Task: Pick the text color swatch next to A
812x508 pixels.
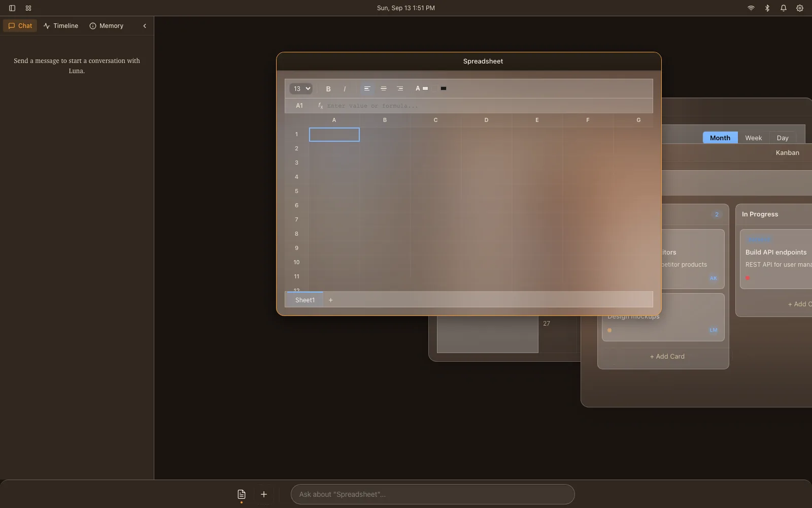Action: pyautogui.click(x=425, y=88)
